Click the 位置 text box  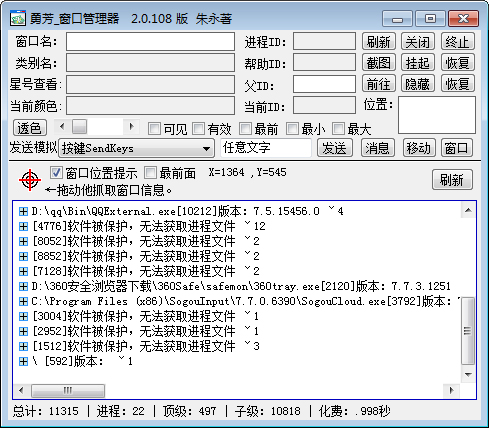(x=437, y=115)
